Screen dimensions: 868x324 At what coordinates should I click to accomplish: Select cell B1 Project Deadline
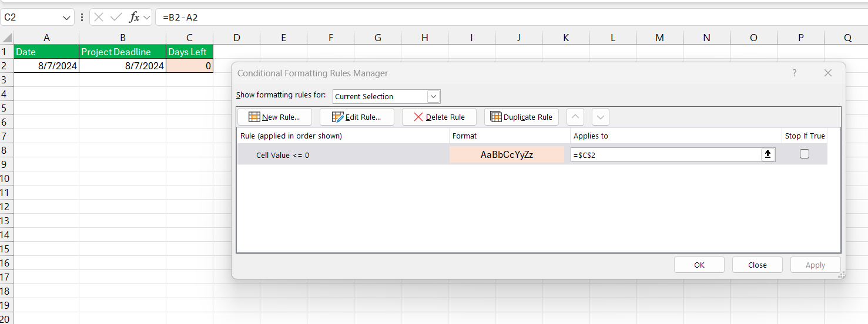click(122, 52)
